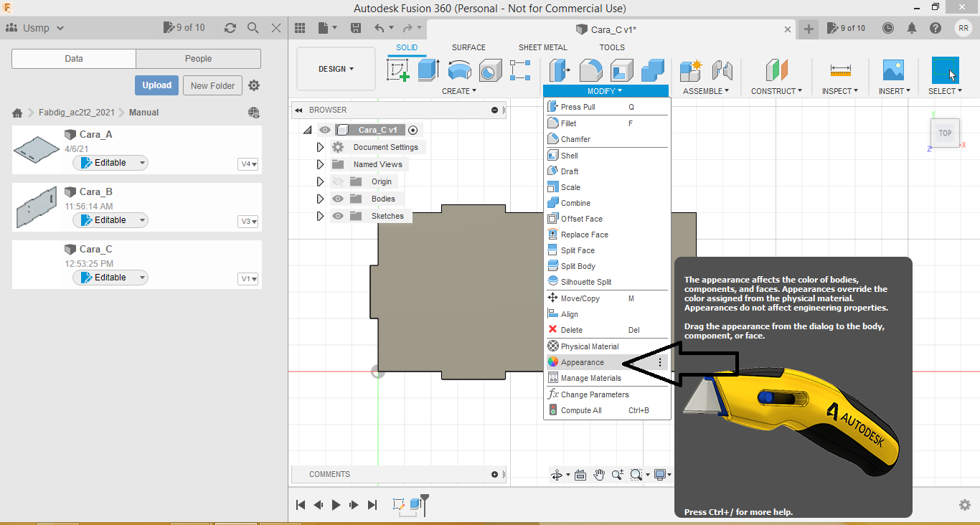Open the DESIGN workspace dropdown
The image size is (980, 525).
click(336, 69)
